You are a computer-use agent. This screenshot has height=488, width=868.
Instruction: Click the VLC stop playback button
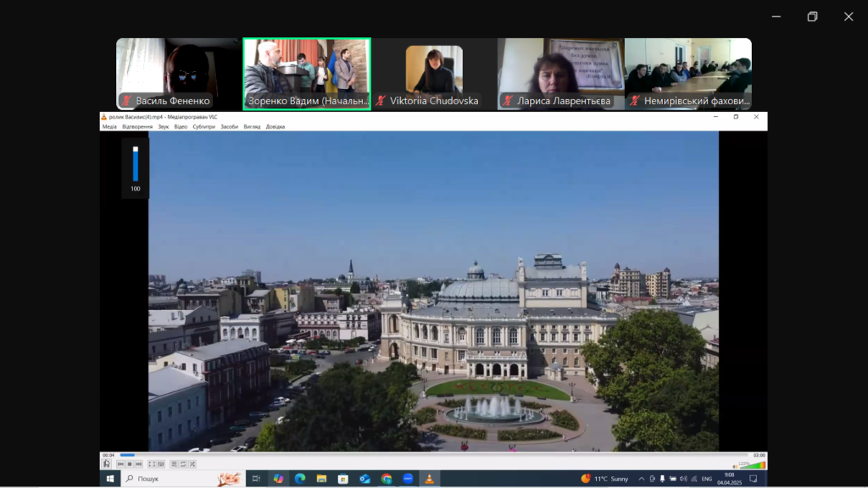tap(129, 464)
